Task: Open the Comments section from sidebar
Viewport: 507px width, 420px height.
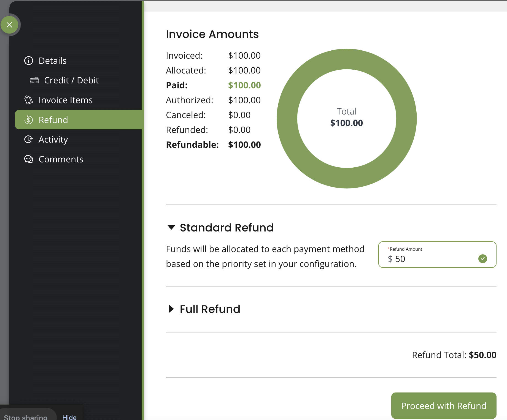Action: pos(61,159)
